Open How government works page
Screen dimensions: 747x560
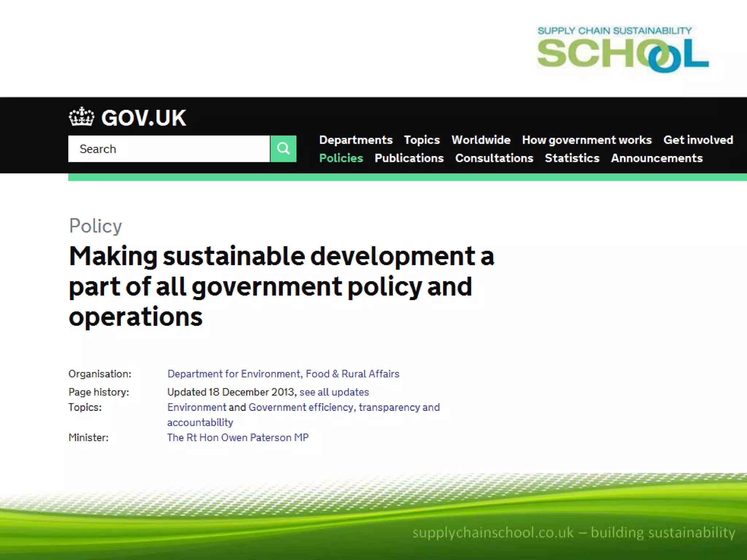tap(587, 140)
